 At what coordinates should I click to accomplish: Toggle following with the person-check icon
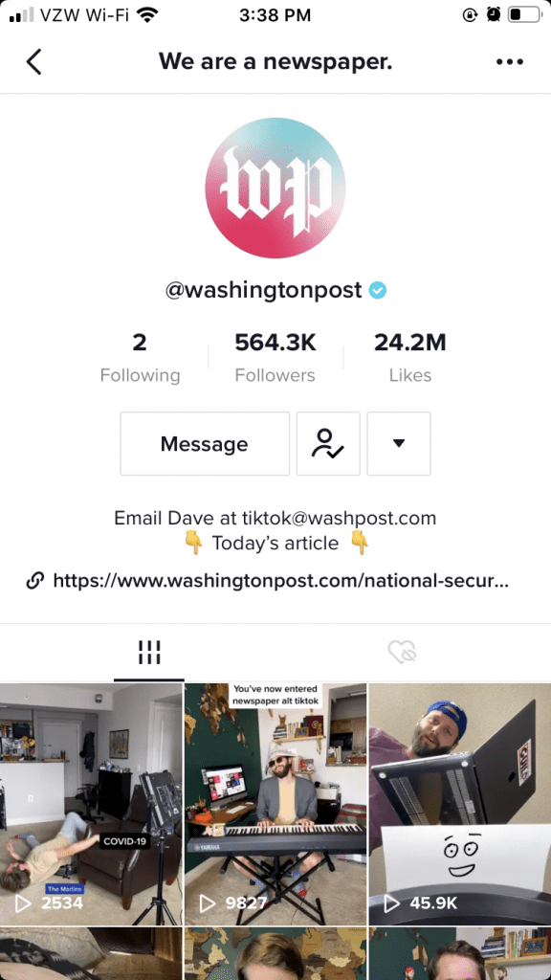click(x=328, y=444)
